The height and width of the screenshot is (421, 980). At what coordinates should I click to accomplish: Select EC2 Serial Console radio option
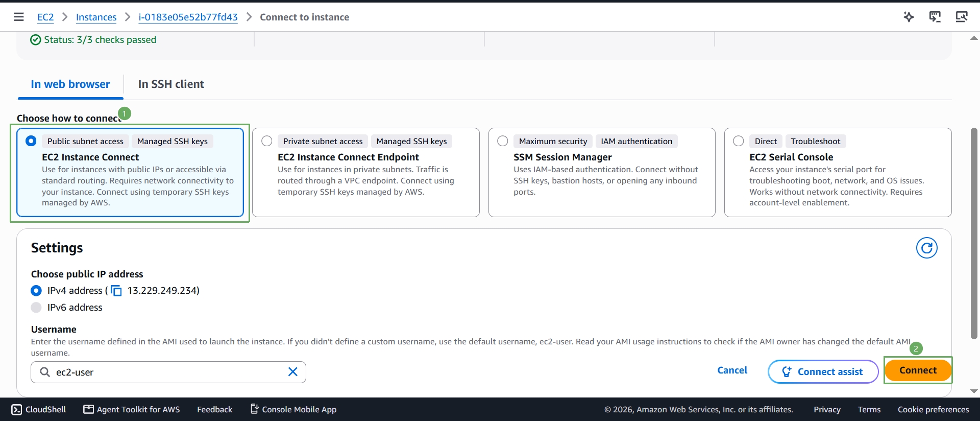(x=739, y=141)
